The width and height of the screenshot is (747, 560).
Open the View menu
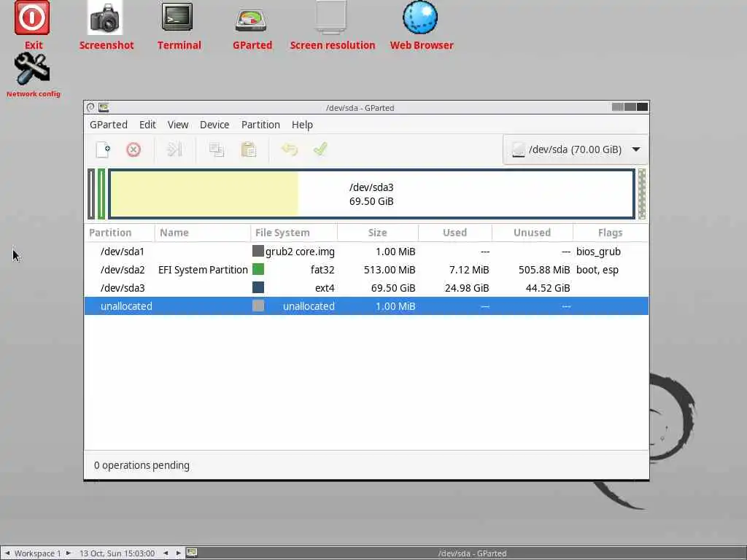178,125
